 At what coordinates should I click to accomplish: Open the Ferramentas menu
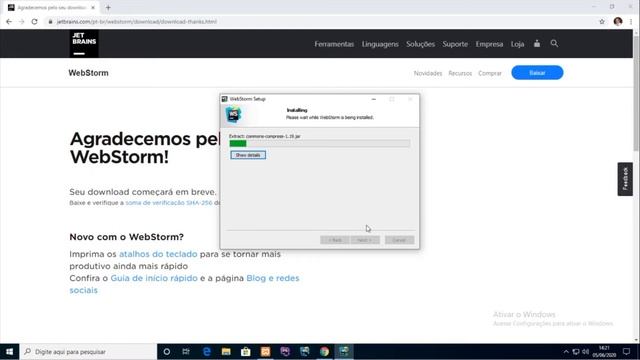tap(334, 44)
